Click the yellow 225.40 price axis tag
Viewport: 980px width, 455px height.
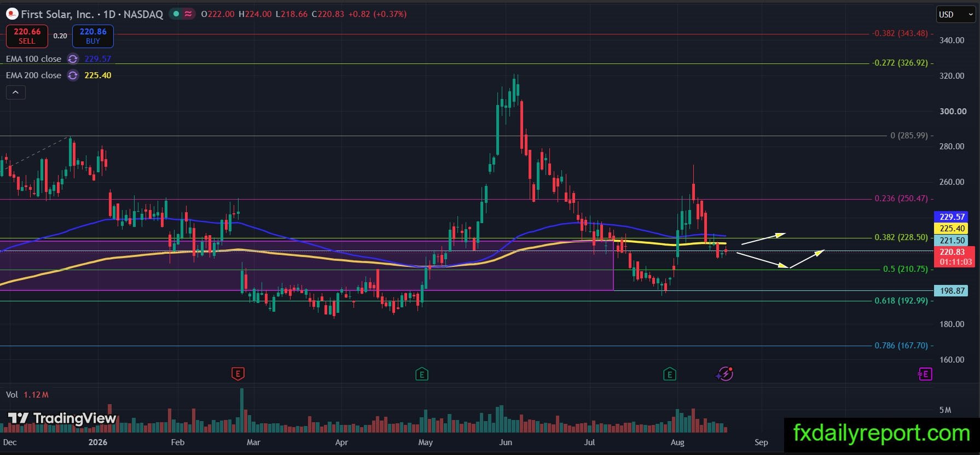point(952,229)
